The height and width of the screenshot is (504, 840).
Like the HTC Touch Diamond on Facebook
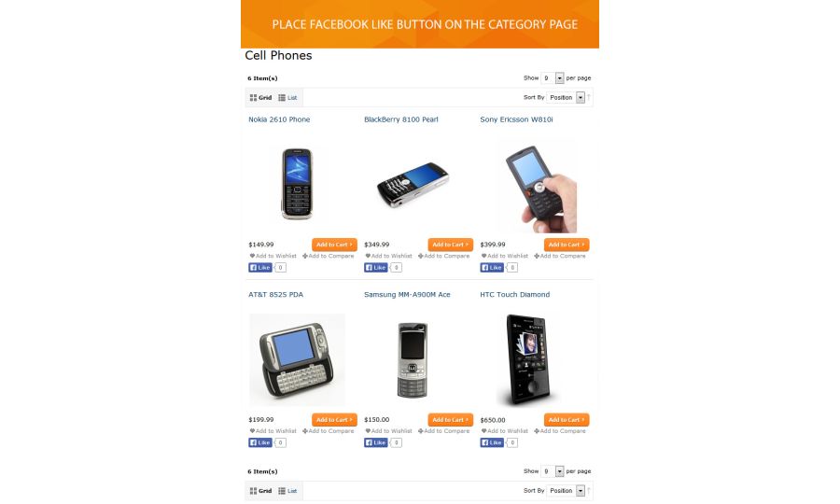coord(492,442)
